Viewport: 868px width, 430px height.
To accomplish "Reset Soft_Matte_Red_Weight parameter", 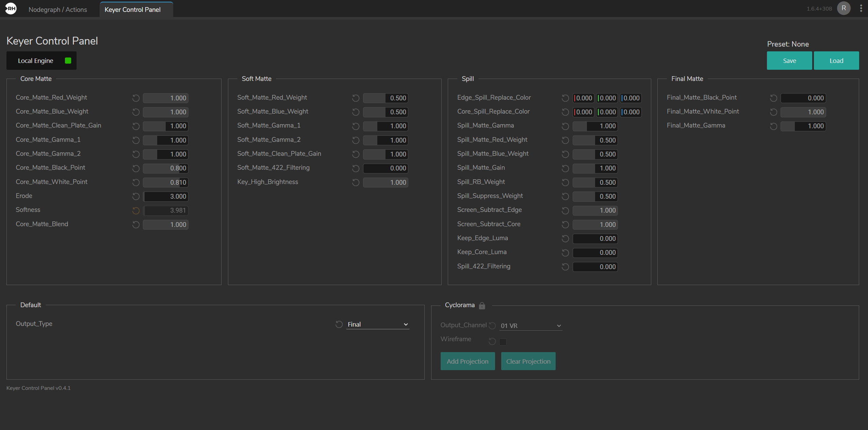I will [x=356, y=98].
